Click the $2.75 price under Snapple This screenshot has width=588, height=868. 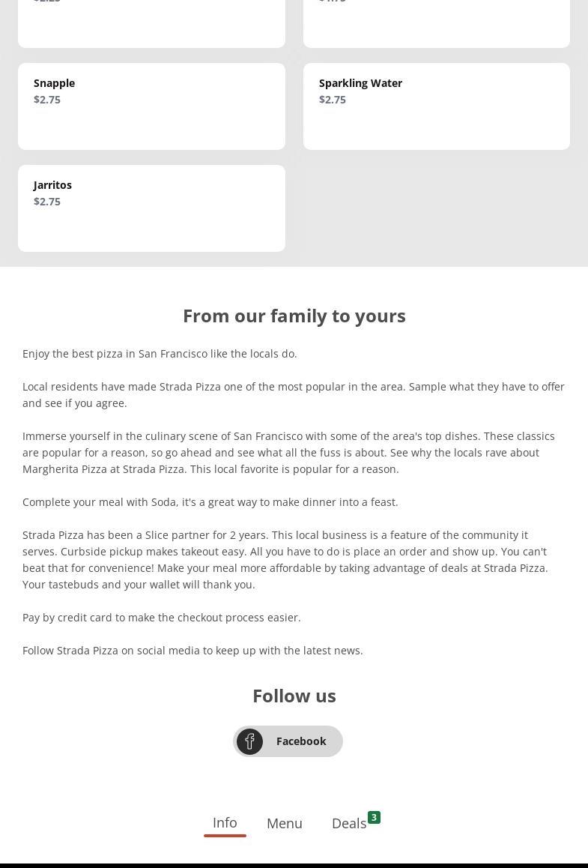(x=47, y=100)
